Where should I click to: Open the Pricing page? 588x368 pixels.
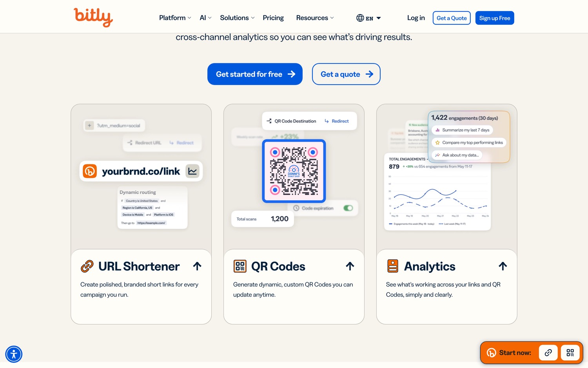pyautogui.click(x=273, y=18)
